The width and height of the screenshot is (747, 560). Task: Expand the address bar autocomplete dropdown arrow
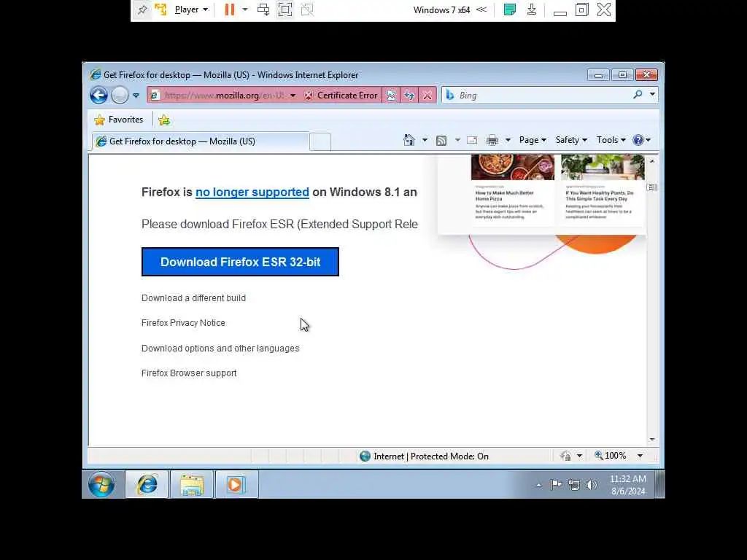pyautogui.click(x=293, y=96)
